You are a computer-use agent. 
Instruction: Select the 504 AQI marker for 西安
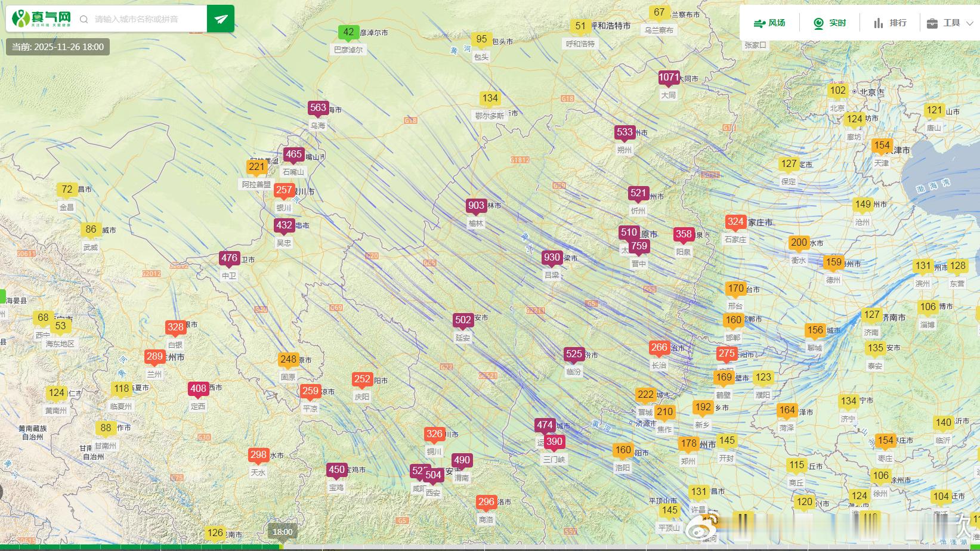tap(433, 476)
